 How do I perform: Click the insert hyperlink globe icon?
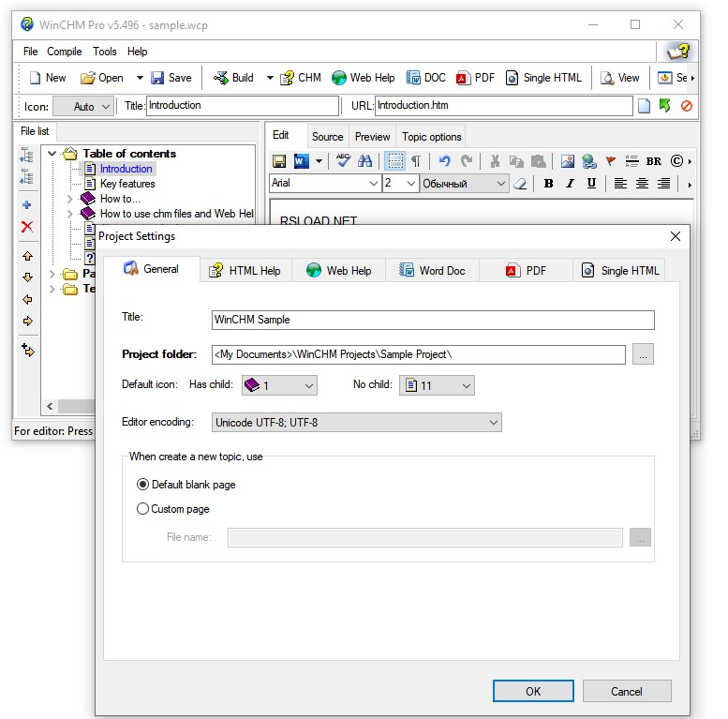pyautogui.click(x=588, y=161)
